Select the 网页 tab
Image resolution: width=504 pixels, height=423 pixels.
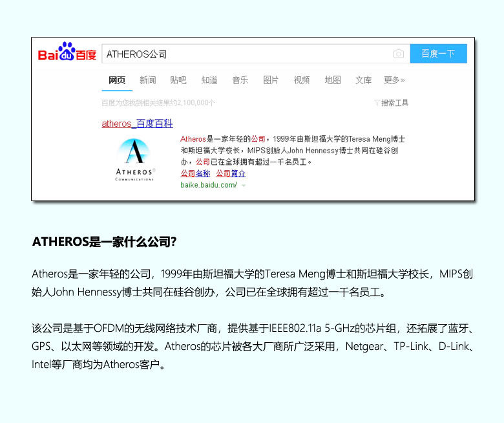coord(117,80)
